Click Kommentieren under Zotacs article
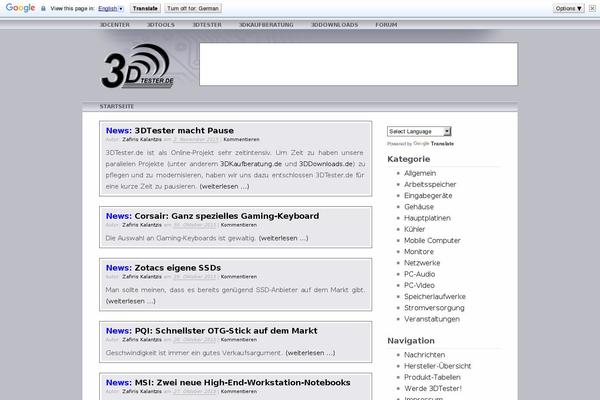The height and width of the screenshot is (400, 600). pyautogui.click(x=239, y=276)
